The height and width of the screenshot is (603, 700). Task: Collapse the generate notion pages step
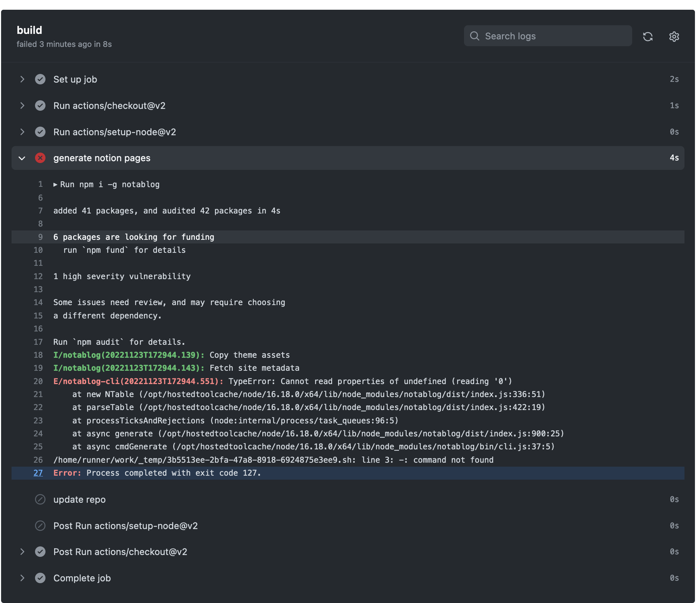22,158
